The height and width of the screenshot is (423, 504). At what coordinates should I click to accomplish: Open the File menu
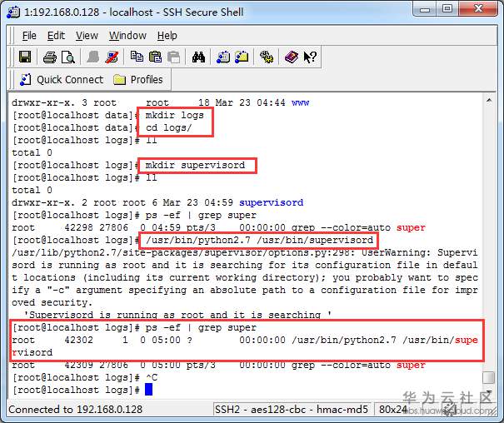29,35
